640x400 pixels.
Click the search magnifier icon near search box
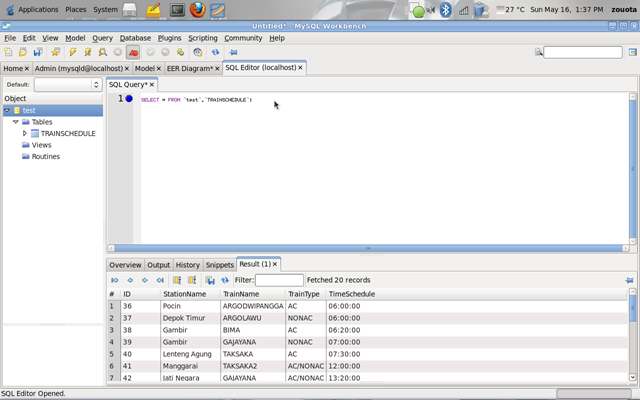click(x=538, y=52)
